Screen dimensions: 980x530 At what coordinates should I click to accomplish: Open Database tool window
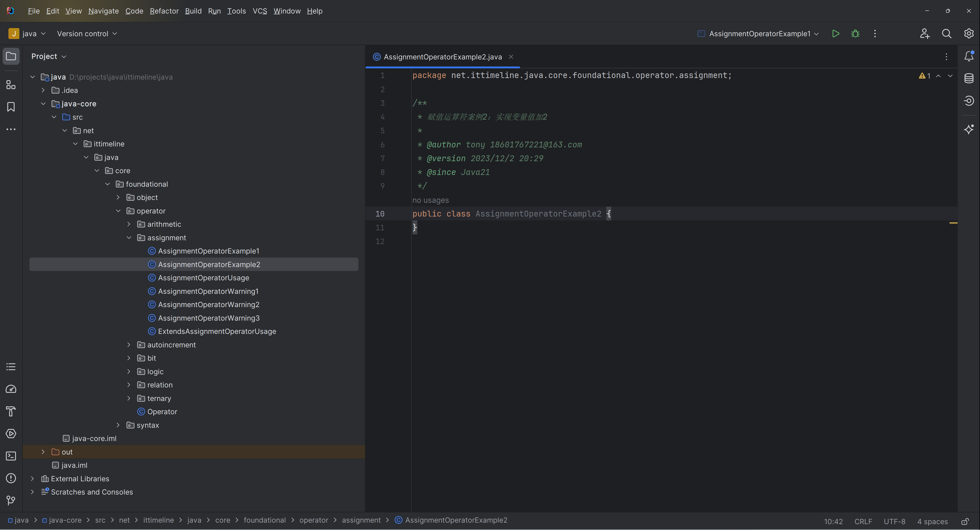coord(969,78)
